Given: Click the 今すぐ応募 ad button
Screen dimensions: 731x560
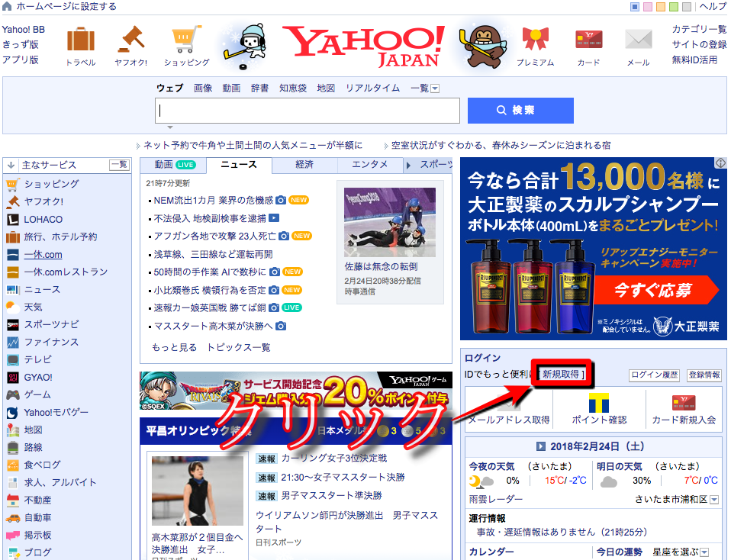Looking at the screenshot, I should click(x=656, y=290).
